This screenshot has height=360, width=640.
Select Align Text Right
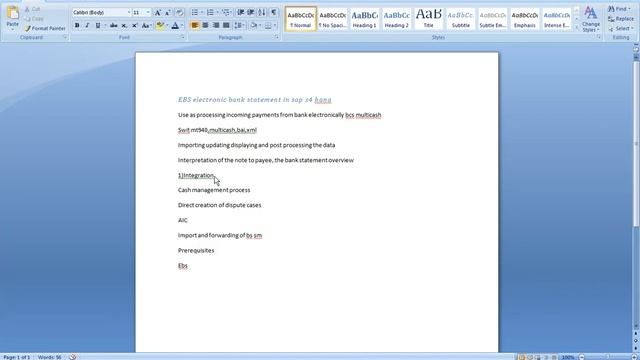pos(216,25)
